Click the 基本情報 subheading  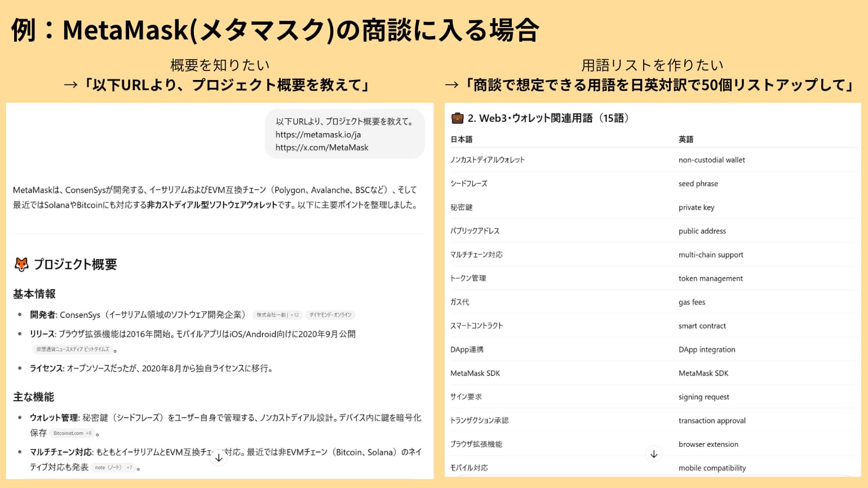(x=34, y=294)
